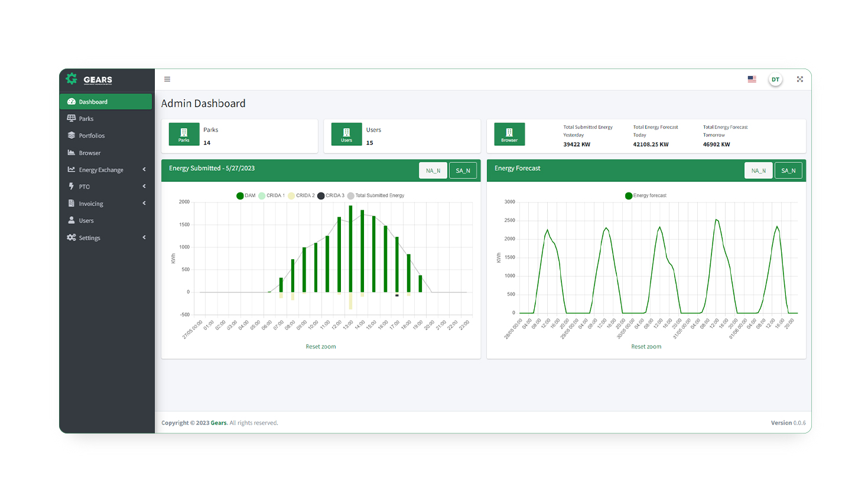Expand the Settings sidebar menu
Viewport: 868px width, 502px height.
pyautogui.click(x=106, y=238)
